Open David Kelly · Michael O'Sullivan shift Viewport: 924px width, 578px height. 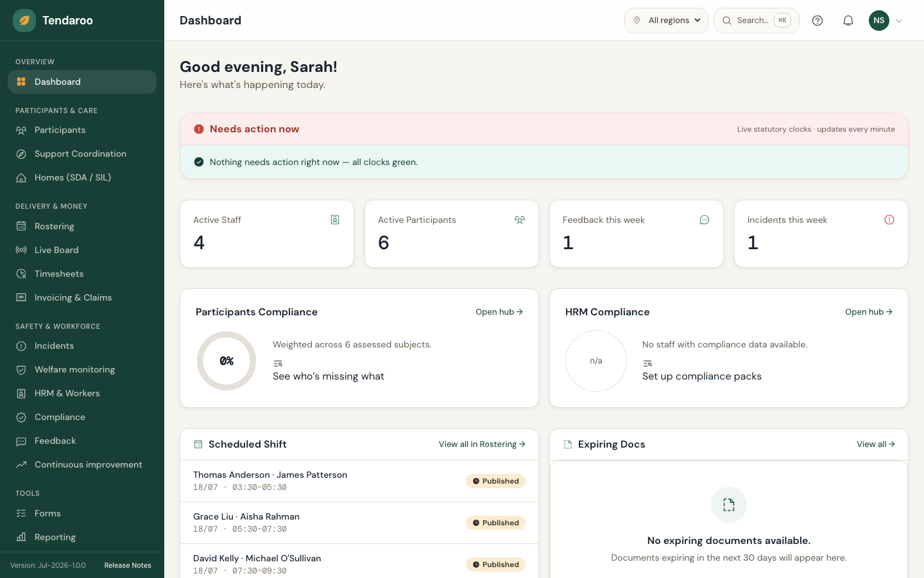tap(359, 561)
